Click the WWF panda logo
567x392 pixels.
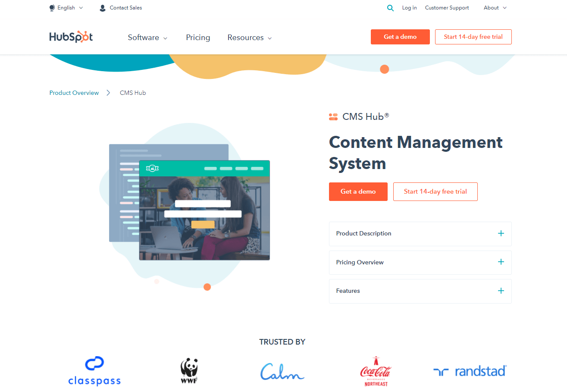(x=189, y=371)
